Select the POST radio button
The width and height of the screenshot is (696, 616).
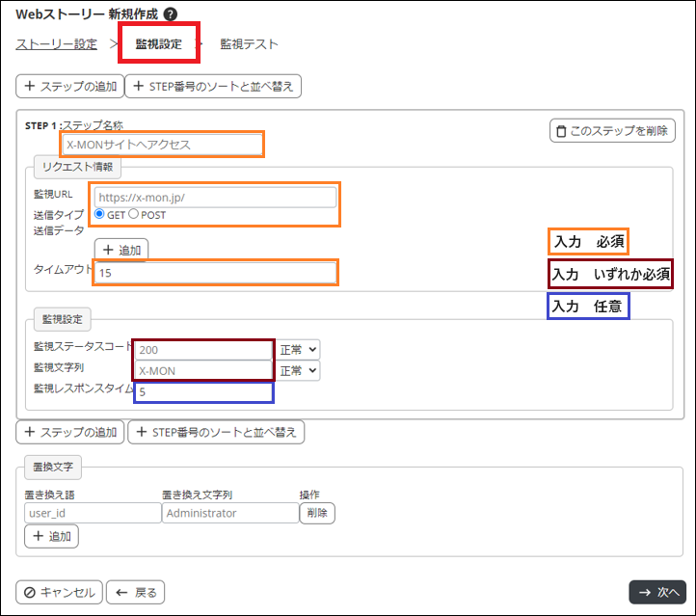click(135, 214)
